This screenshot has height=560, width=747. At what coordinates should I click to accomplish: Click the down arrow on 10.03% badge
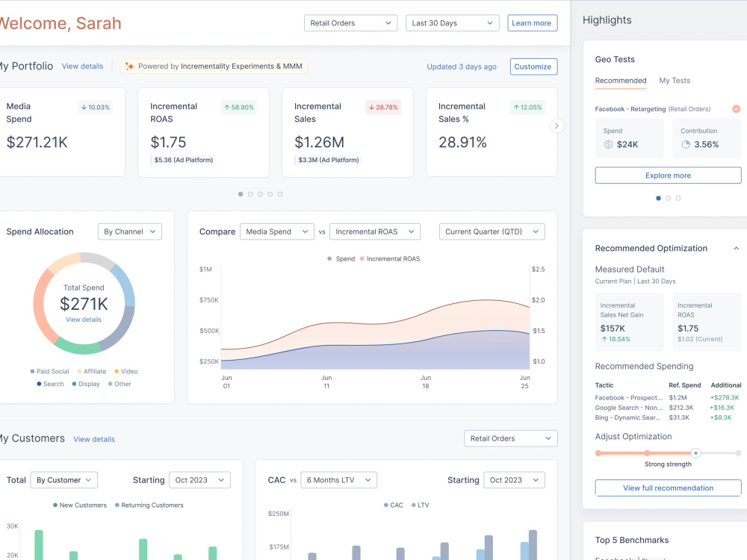[84, 107]
